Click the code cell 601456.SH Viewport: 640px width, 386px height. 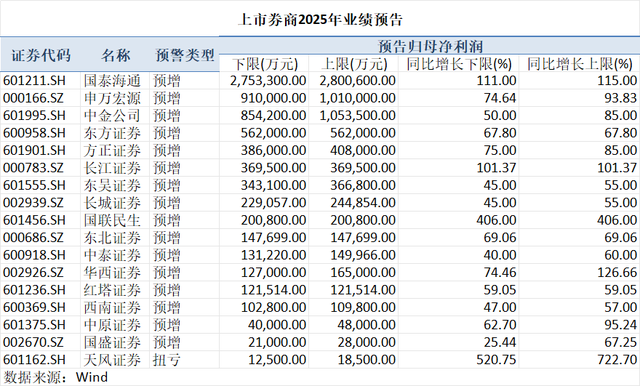click(34, 220)
